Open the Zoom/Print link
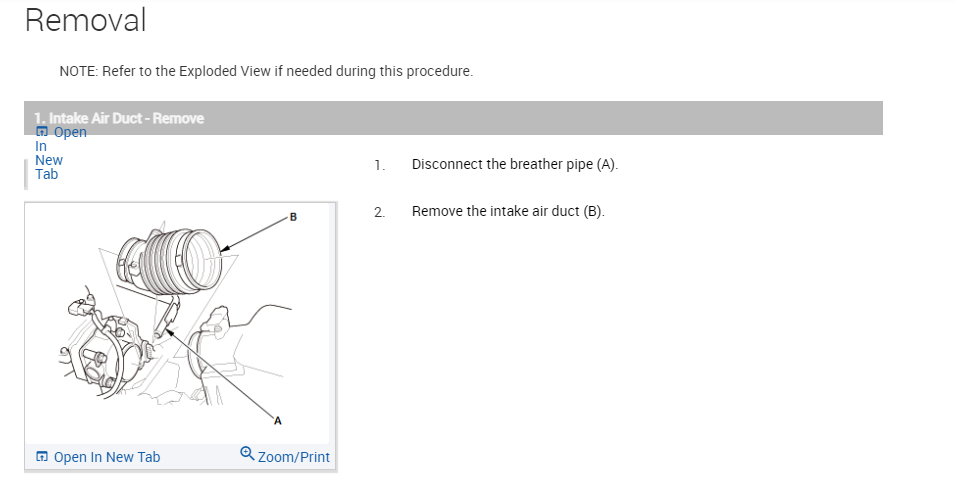 [293, 457]
